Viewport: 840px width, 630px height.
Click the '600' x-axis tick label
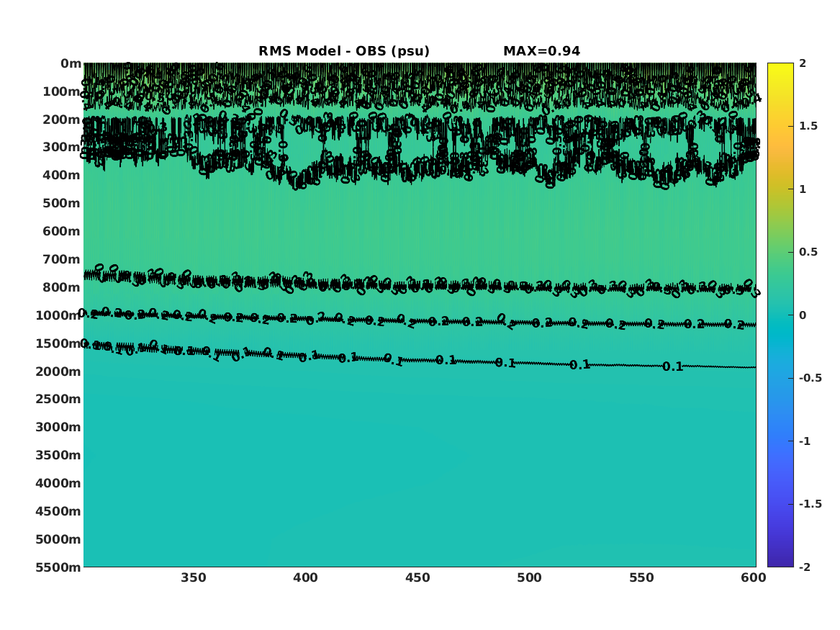(753, 577)
